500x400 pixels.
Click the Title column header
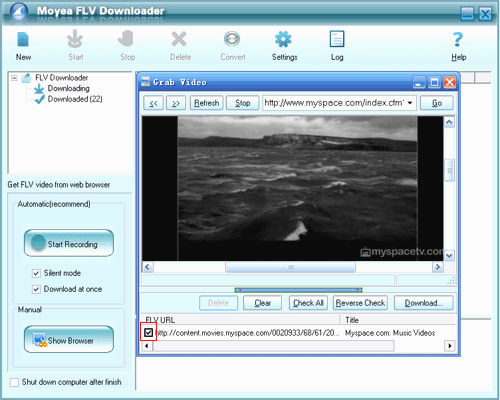[398, 320]
